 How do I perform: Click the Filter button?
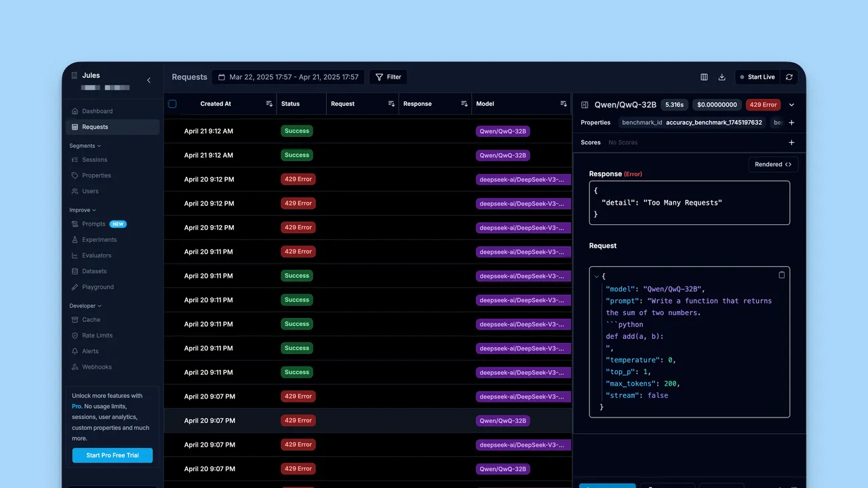(389, 77)
